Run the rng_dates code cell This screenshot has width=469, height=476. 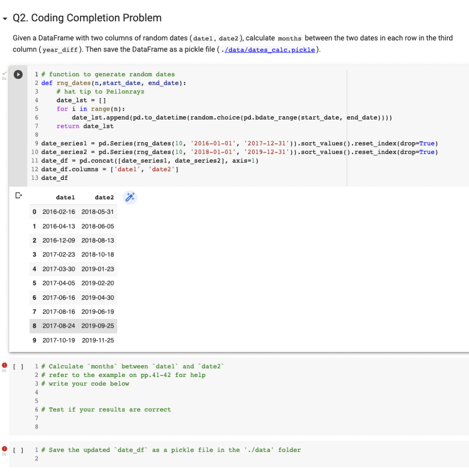click(x=19, y=74)
